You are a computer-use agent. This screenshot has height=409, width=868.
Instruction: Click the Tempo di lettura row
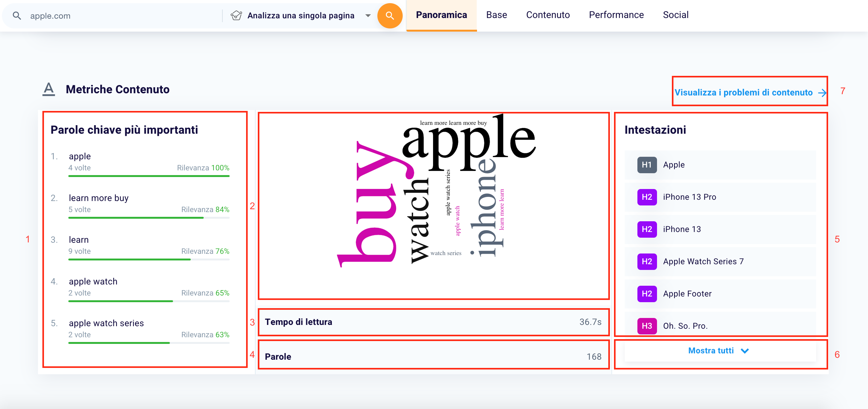tap(433, 322)
